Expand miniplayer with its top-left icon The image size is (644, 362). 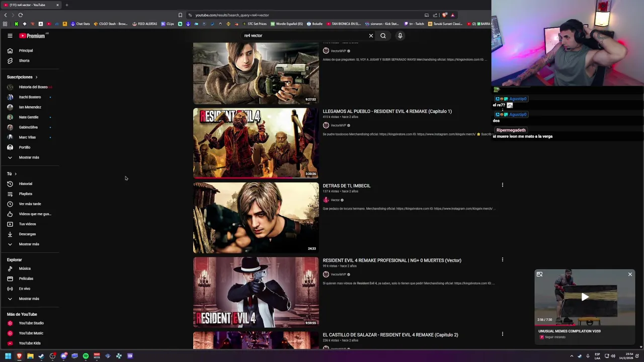coord(539,275)
